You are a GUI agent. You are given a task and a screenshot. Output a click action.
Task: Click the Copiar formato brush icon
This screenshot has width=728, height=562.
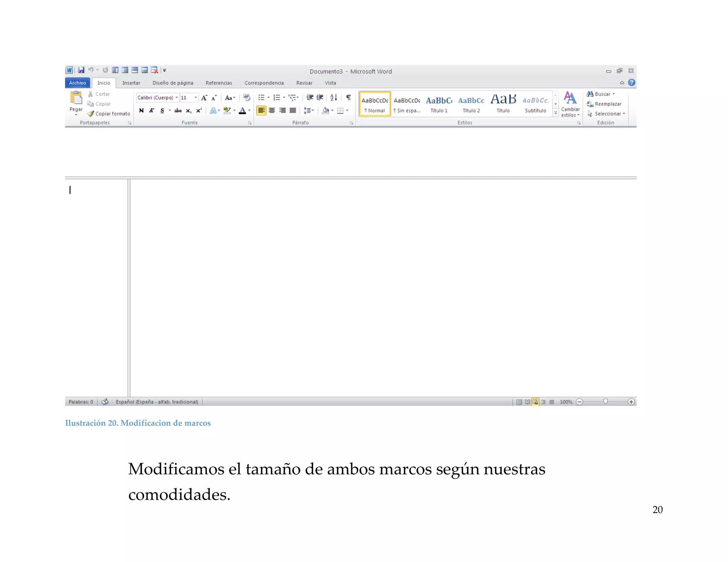[x=91, y=114]
